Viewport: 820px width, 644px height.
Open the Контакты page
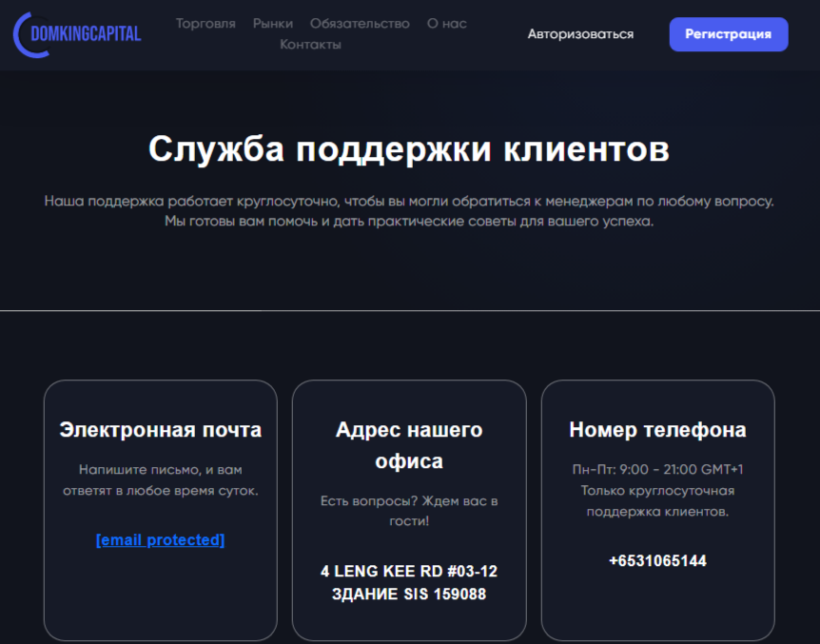310,44
